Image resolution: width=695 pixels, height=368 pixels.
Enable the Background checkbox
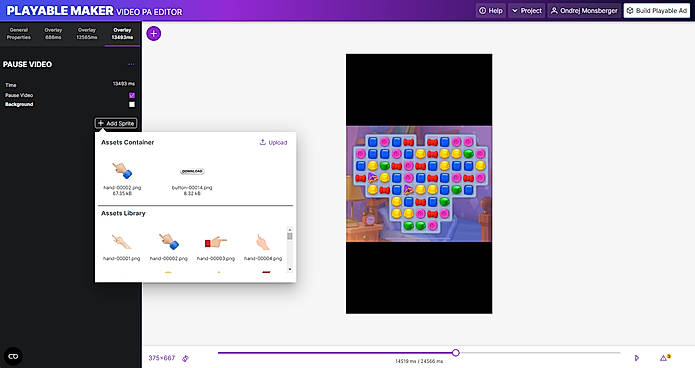pos(132,105)
